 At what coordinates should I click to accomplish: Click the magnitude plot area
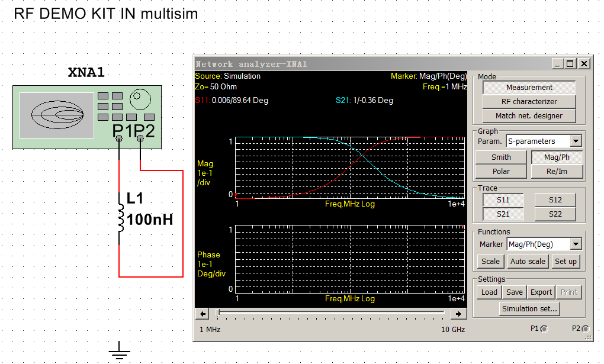point(350,167)
